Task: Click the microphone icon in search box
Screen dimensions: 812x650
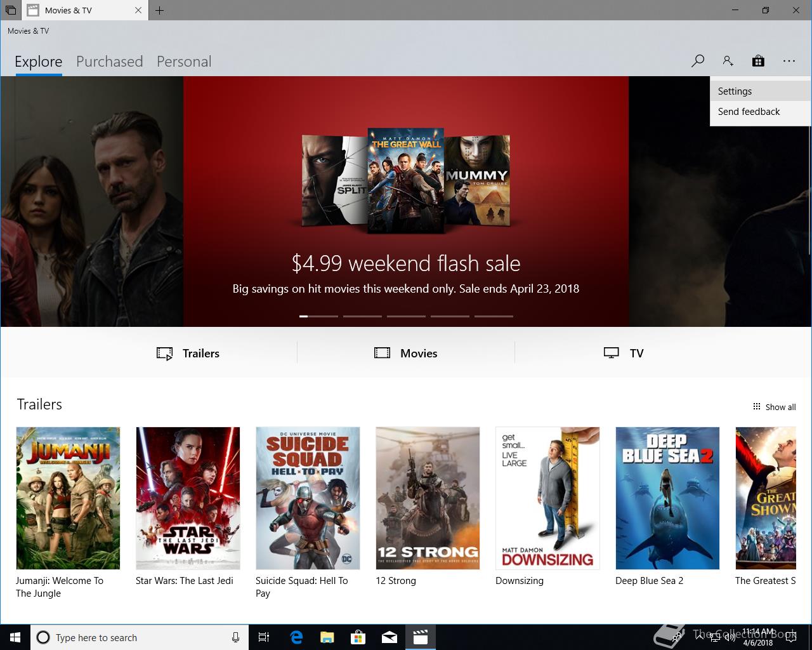Action: (235, 637)
